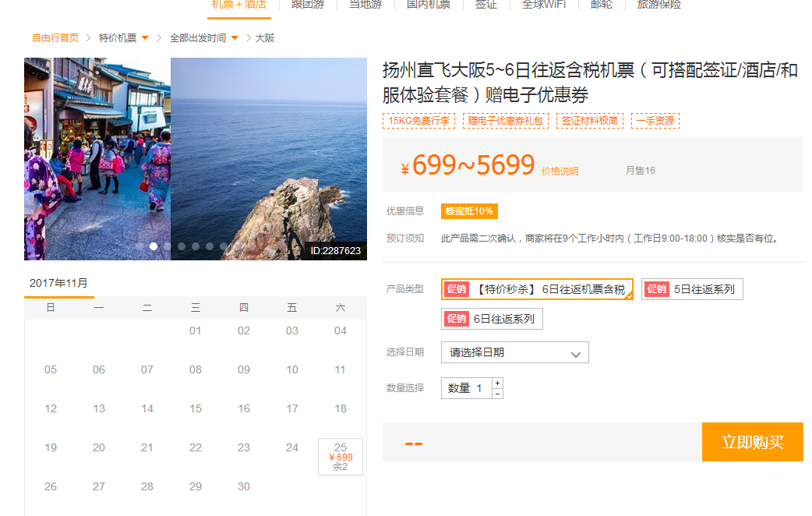Click the 立即购买 buy now button
Image resolution: width=812 pixels, height=516 pixels.
[753, 442]
